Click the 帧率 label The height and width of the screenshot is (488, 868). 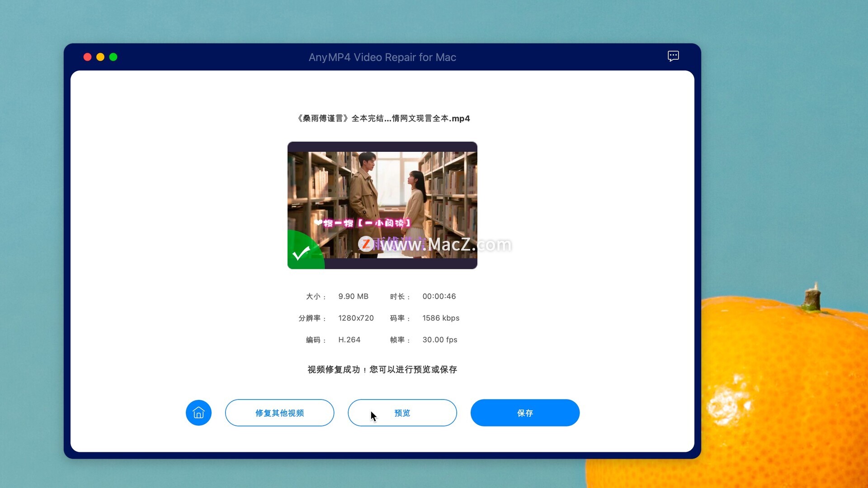399,340
